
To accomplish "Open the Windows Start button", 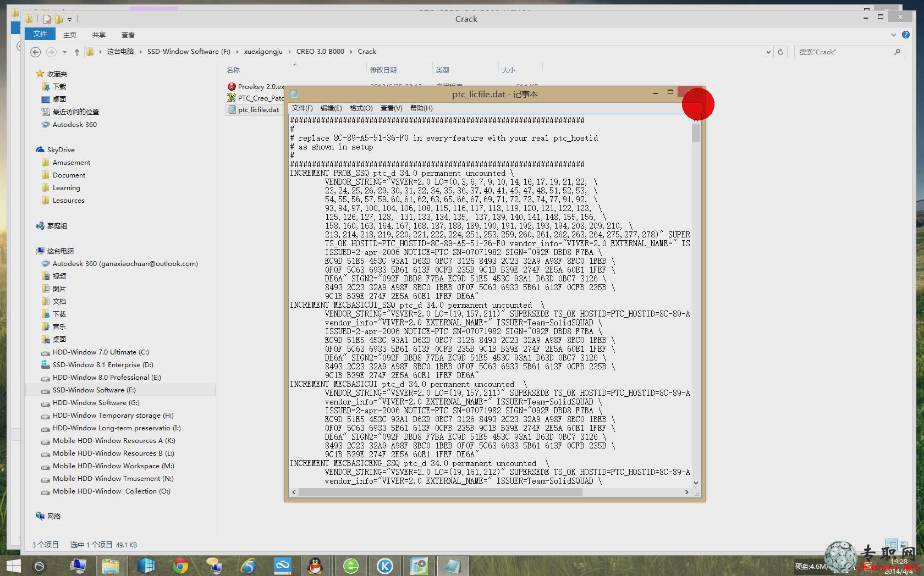I will coord(13,566).
